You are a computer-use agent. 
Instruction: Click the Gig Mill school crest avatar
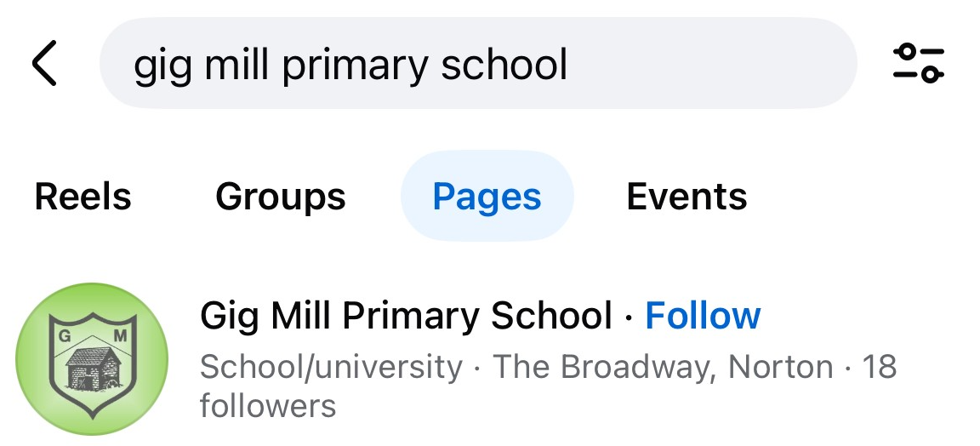(x=93, y=358)
